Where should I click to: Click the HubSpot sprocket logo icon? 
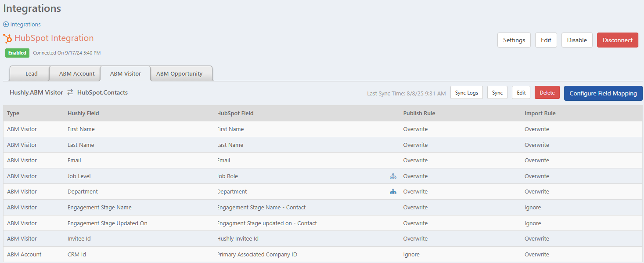coord(7,38)
